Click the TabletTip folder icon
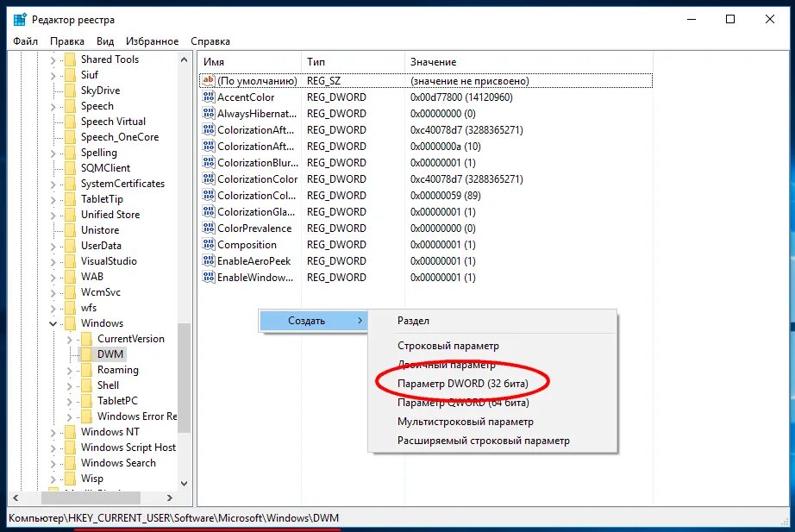 click(71, 199)
